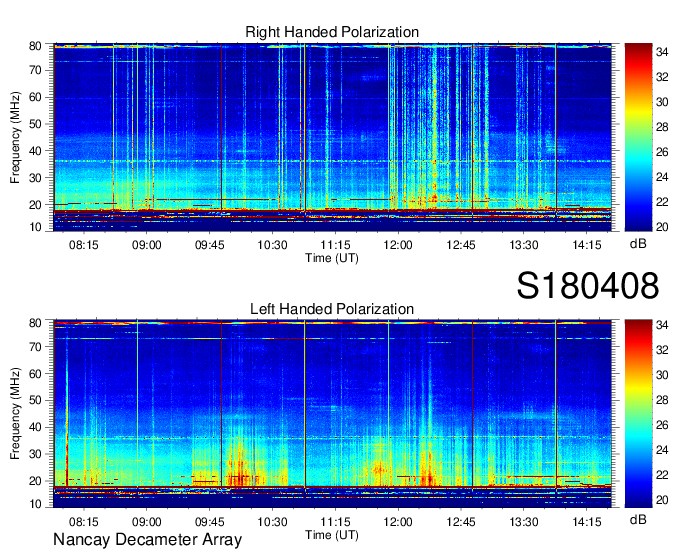Click the 13:30 time tick of Right Handed plot
680x552 pixels.
pyautogui.click(x=524, y=245)
